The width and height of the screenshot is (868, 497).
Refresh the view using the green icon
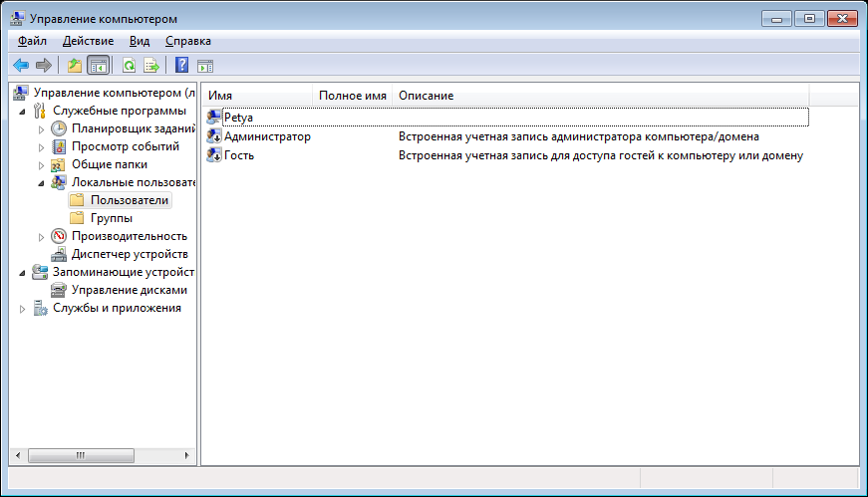click(x=129, y=66)
